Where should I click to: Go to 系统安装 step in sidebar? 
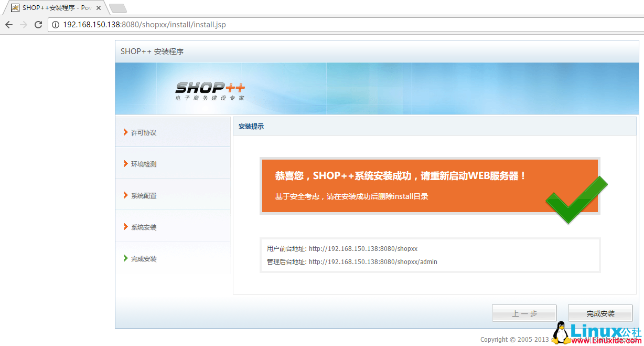[x=143, y=227]
